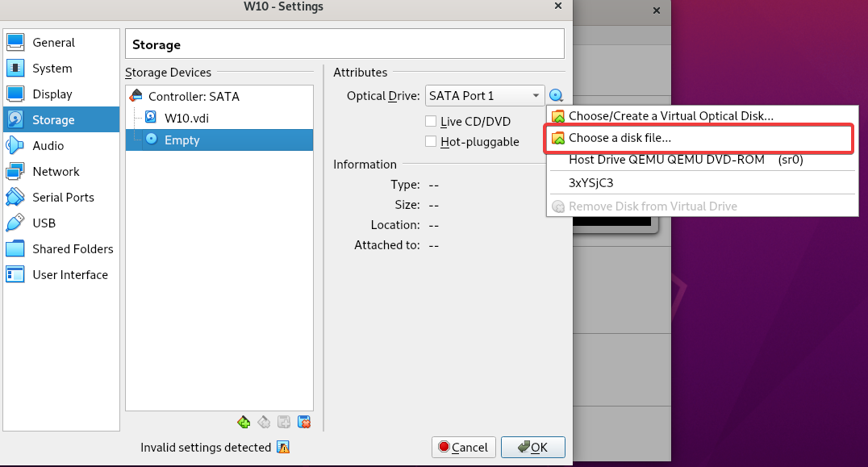Click the USB plug icon
The image size is (868, 467).
pyautogui.click(x=15, y=223)
